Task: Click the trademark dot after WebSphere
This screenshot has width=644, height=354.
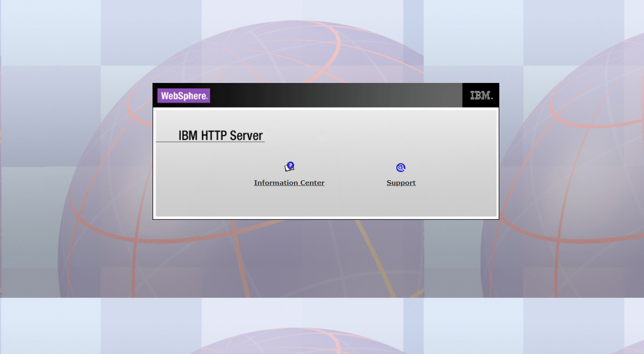Action: pyautogui.click(x=208, y=98)
